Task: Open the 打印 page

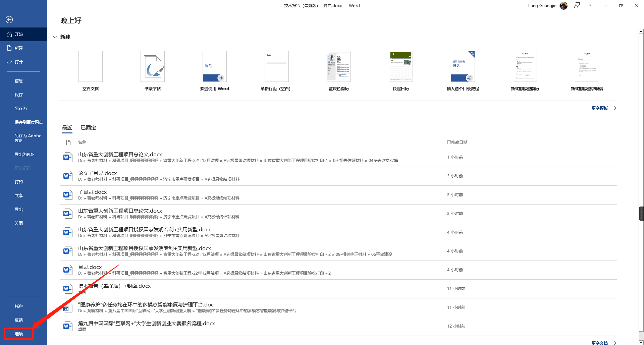Action: point(23,182)
